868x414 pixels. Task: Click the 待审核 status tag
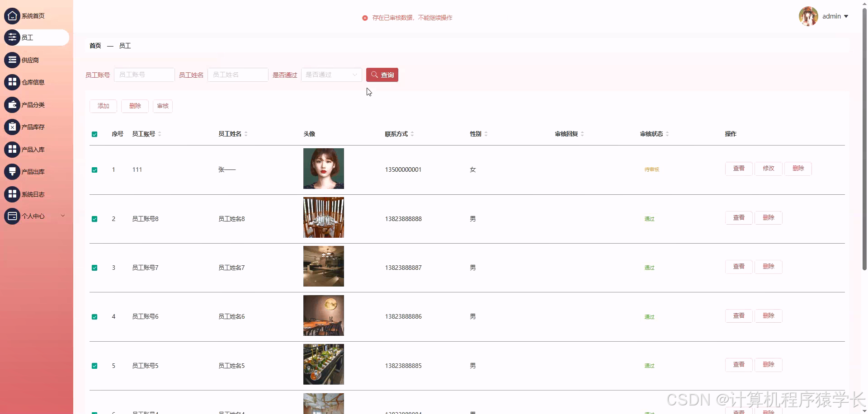pyautogui.click(x=652, y=169)
